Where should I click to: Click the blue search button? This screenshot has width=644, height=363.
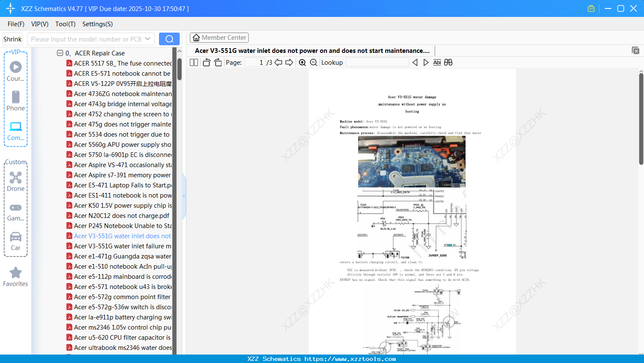click(x=169, y=39)
